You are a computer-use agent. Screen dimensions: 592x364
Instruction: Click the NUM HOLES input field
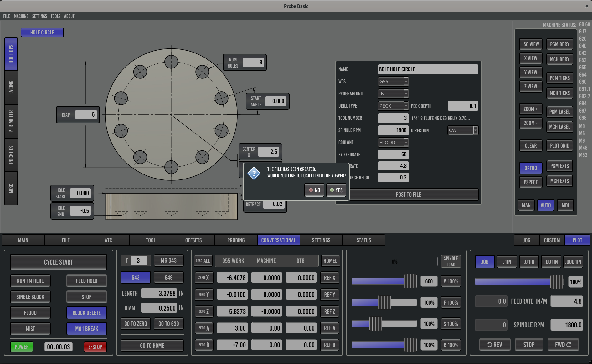[254, 62]
